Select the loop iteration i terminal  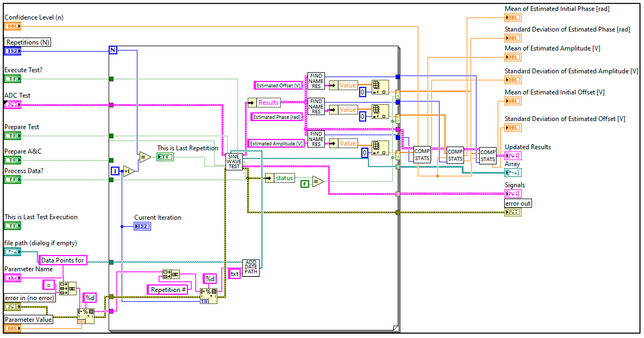pyautogui.click(x=115, y=171)
